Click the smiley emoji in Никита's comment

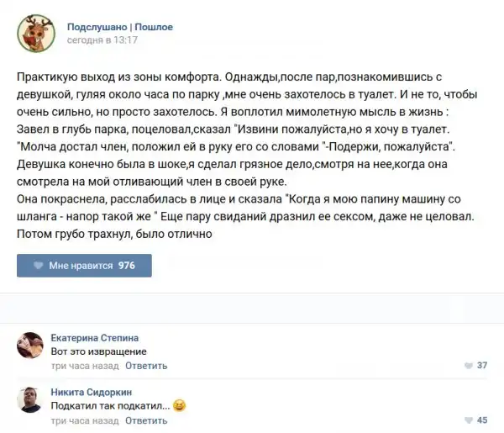(179, 406)
